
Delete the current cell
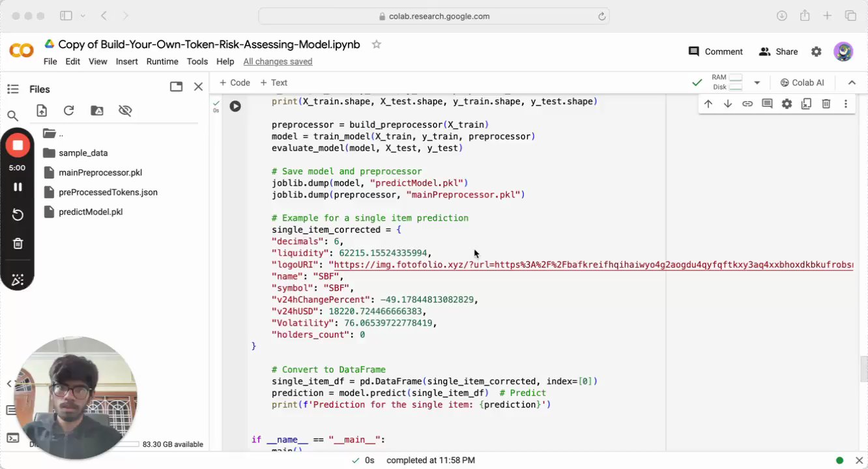pyautogui.click(x=826, y=104)
